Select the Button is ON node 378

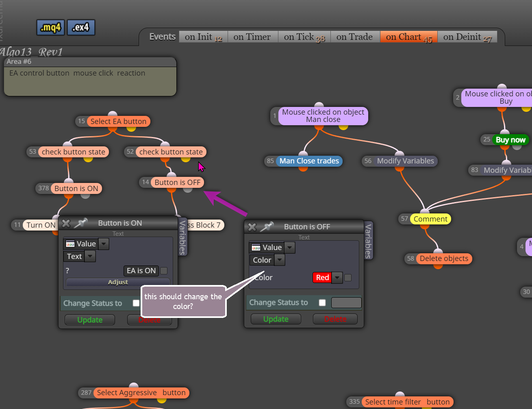76,188
